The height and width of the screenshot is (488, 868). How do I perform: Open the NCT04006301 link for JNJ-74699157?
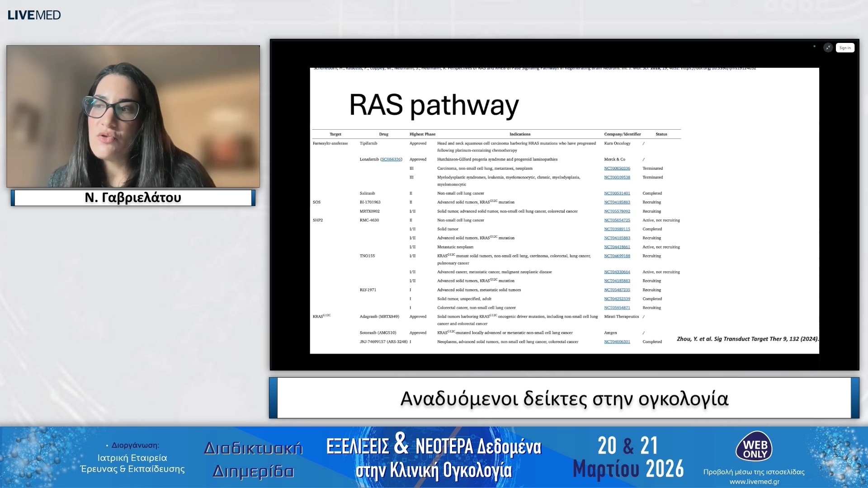(x=617, y=342)
